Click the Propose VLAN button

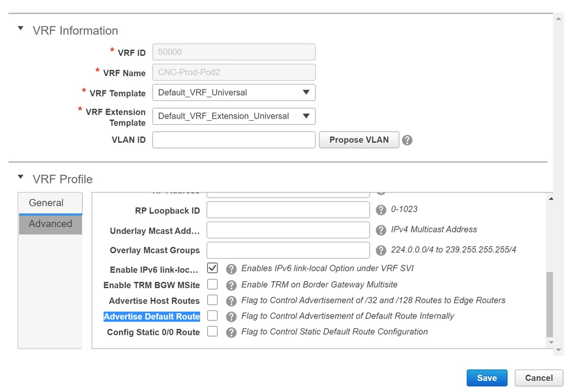(359, 140)
